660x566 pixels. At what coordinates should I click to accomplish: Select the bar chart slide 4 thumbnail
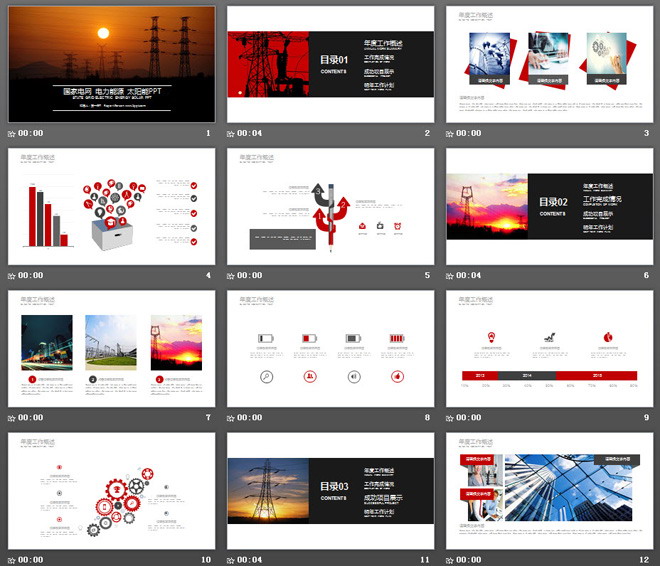click(x=106, y=207)
